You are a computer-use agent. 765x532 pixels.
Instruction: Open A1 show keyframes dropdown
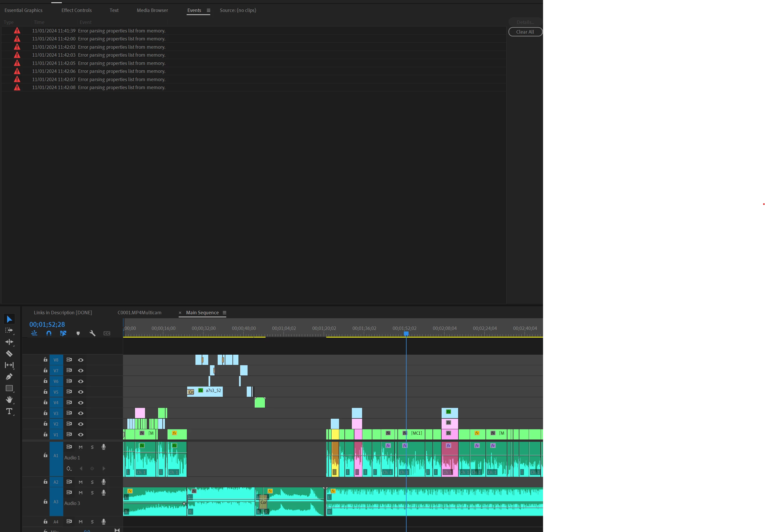69,469
